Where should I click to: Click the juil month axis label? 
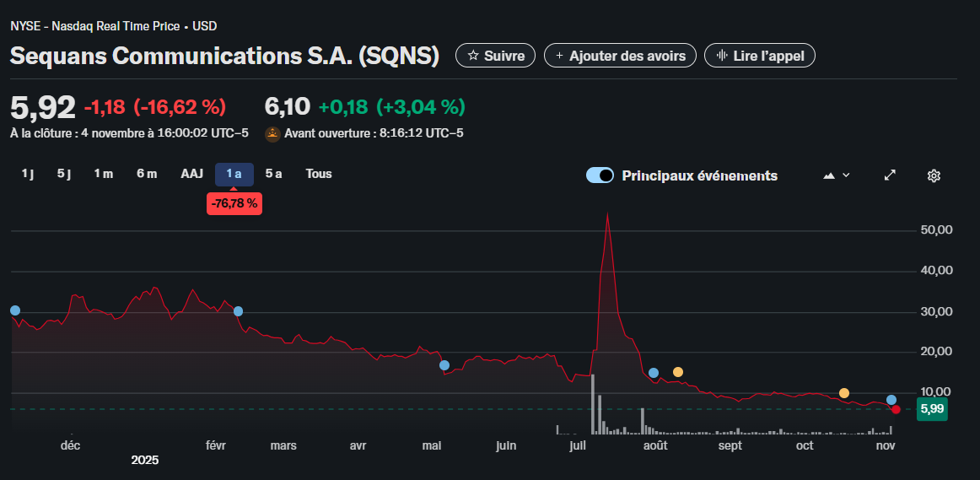tap(578, 445)
